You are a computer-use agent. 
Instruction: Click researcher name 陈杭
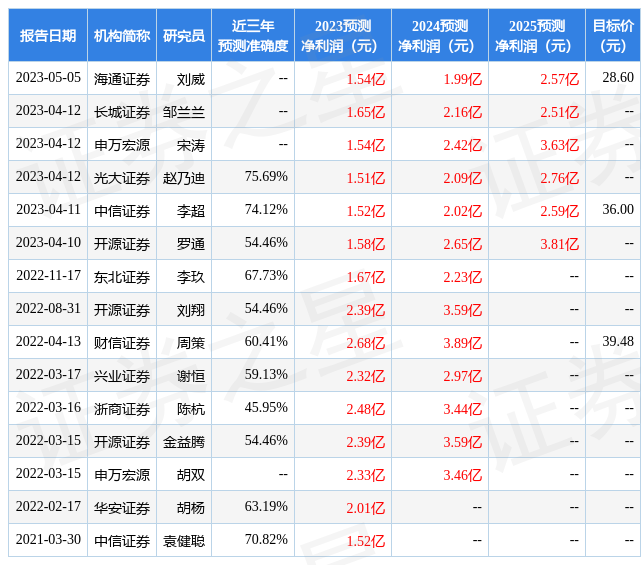(191, 409)
